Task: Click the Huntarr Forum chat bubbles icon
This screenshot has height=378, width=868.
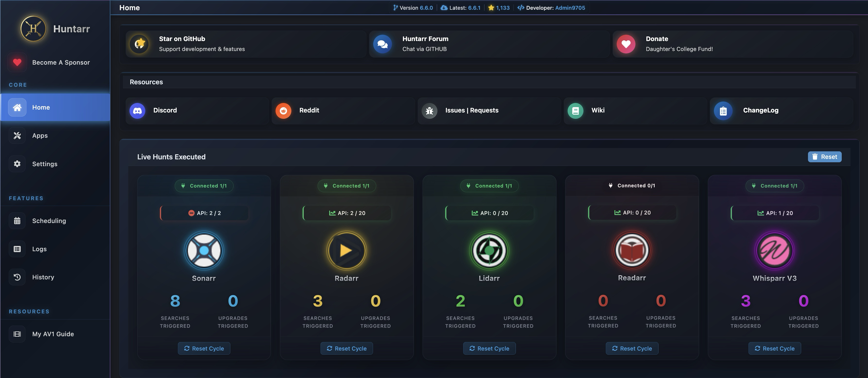Action: point(383,44)
